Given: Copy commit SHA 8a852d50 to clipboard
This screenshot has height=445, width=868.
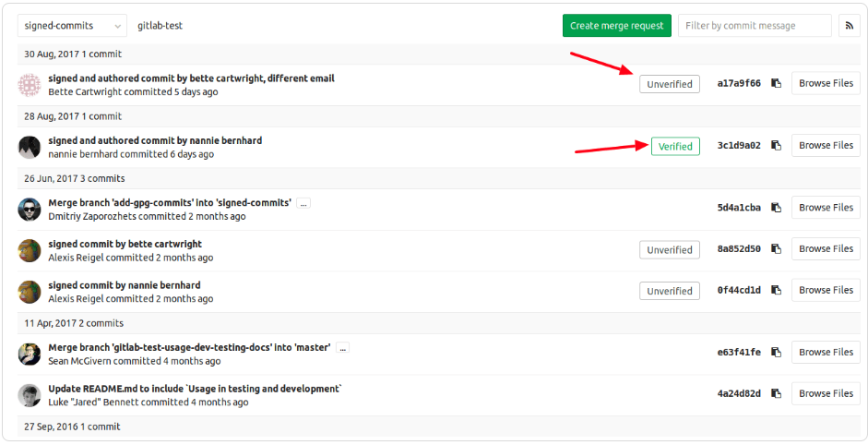Looking at the screenshot, I should tap(777, 249).
